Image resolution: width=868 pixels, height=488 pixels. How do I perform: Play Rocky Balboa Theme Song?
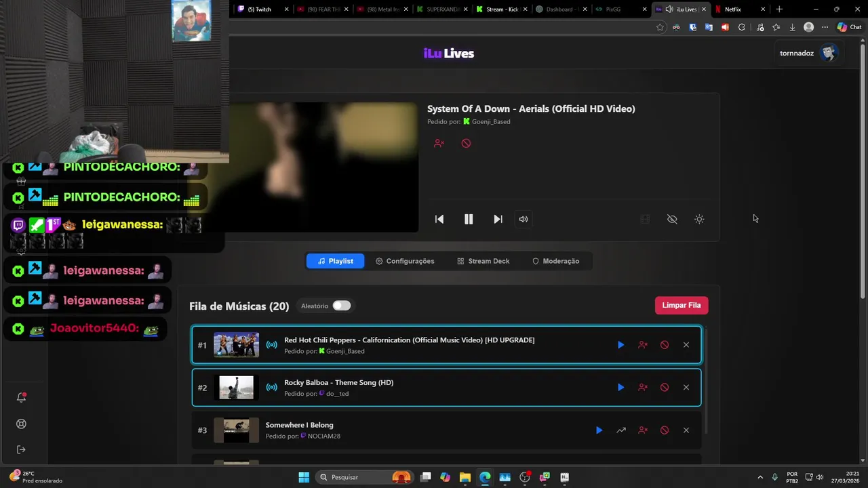(620, 388)
